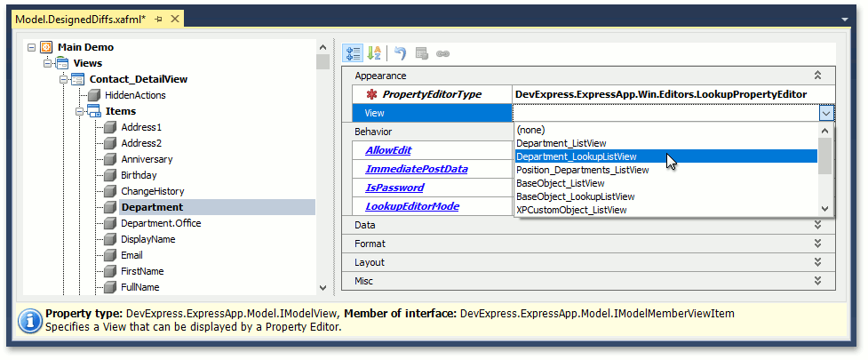Screen dimensions: 868x360
Task: Choose (none) from the View list
Action: point(666,130)
